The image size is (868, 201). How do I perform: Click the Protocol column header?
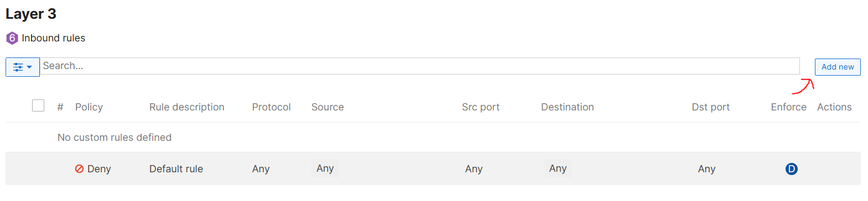(x=271, y=107)
